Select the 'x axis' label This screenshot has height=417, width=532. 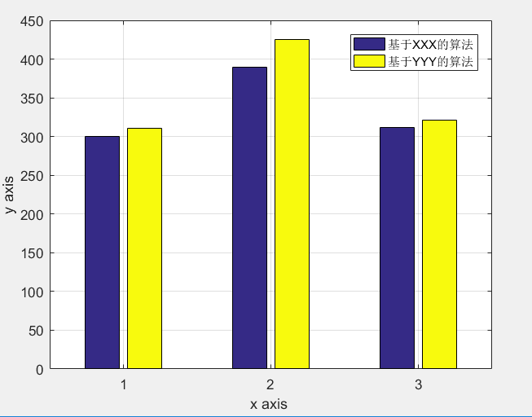point(269,404)
